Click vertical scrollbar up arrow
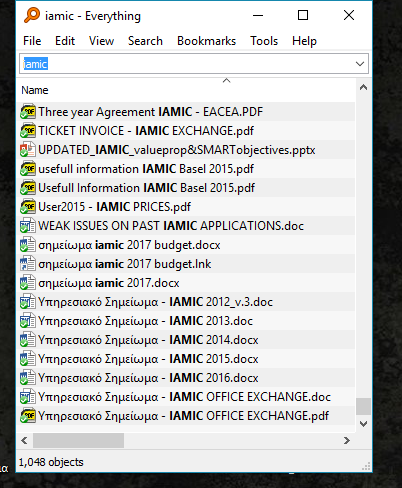This screenshot has height=488, width=402. pyautogui.click(x=363, y=88)
